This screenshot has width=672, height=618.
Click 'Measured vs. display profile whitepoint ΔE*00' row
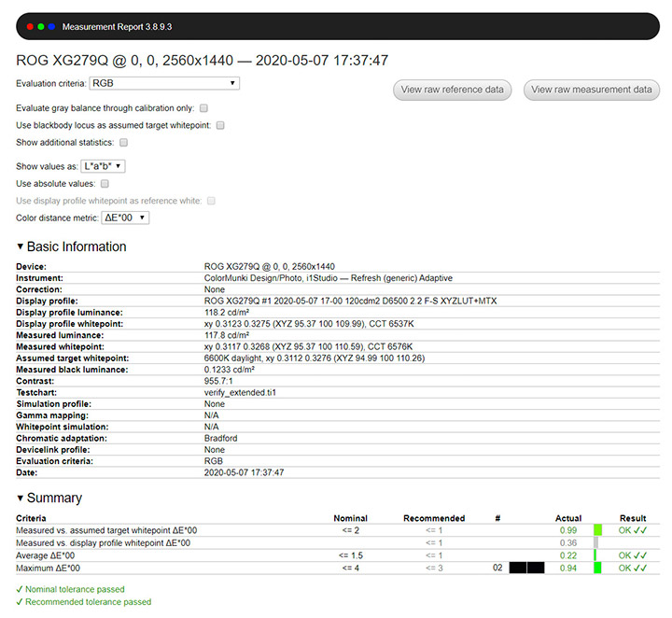tap(338, 543)
